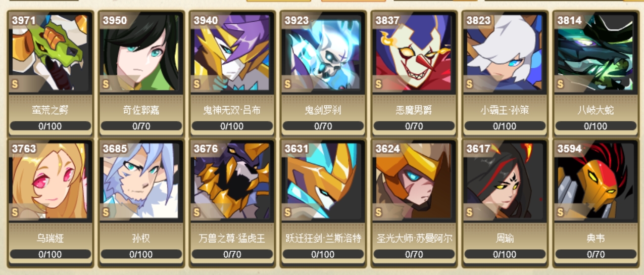Image resolution: width=644 pixels, height=275 pixels.
Task: Click the 0/70 progress bar under 典韦
Action: coord(596,254)
